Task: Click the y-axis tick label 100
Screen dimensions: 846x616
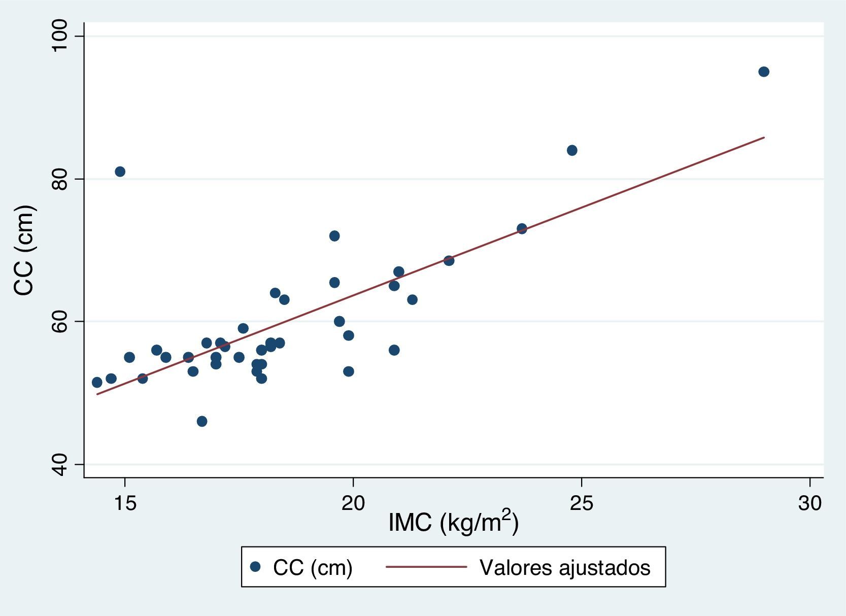Action: (x=60, y=36)
